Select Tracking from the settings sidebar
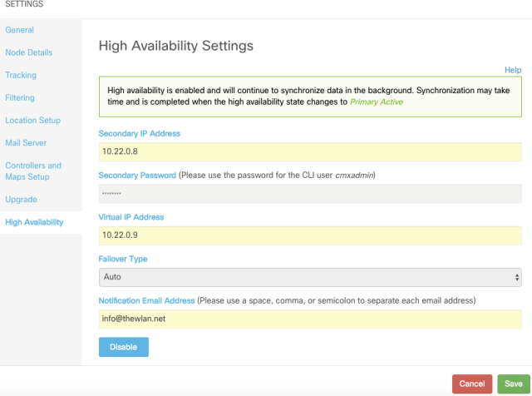The height and width of the screenshot is (396, 532). click(21, 75)
